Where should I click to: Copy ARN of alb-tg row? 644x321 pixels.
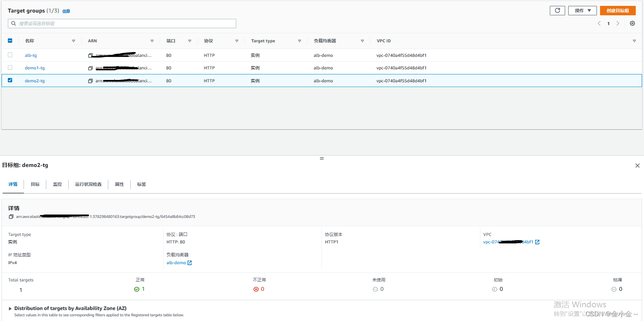coord(90,56)
